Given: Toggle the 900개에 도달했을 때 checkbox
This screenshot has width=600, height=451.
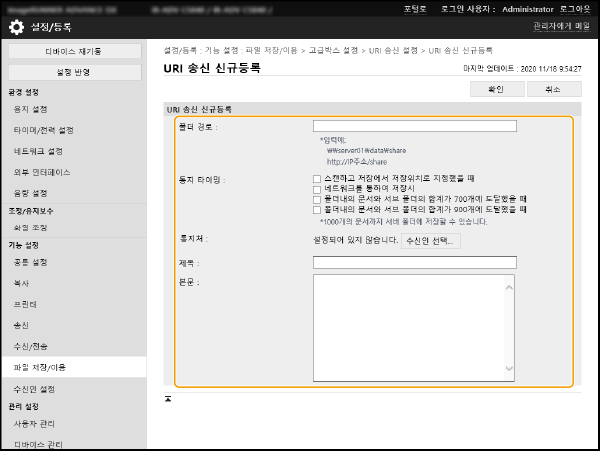Looking at the screenshot, I should (x=317, y=210).
